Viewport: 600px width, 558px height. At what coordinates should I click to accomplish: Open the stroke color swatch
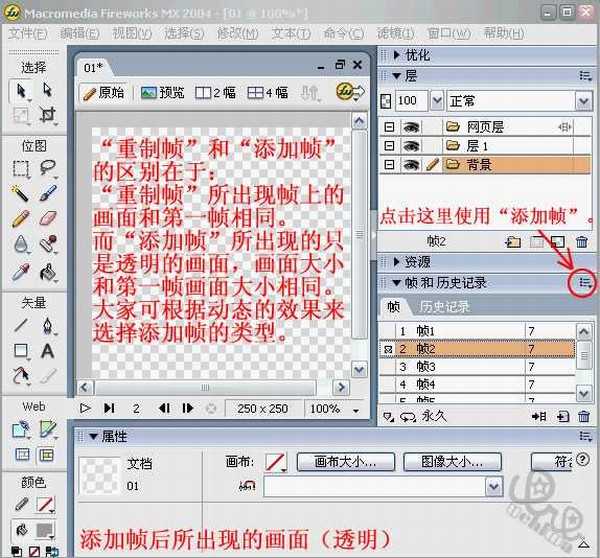tap(46, 505)
